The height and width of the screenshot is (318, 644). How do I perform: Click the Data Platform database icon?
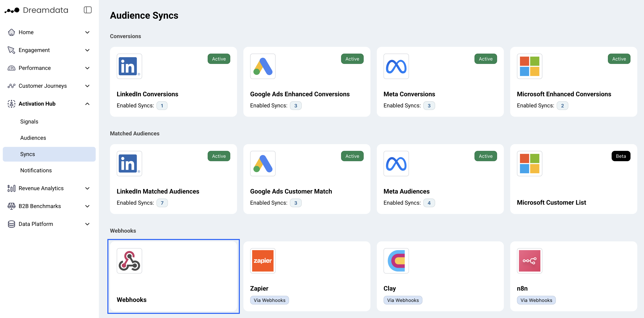click(12, 224)
